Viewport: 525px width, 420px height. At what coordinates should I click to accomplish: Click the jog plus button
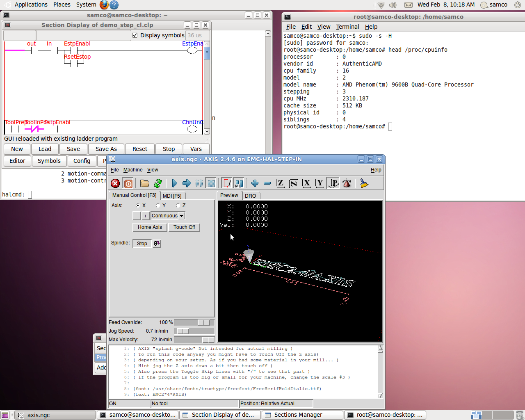coord(145,216)
